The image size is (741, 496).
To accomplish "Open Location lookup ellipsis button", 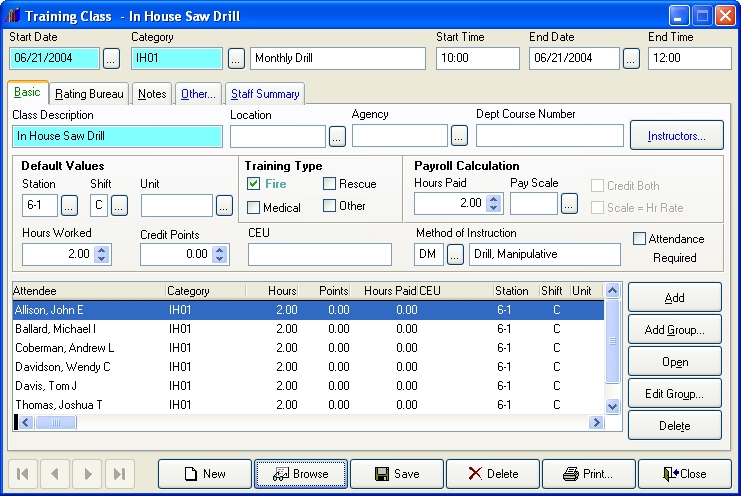I will click(336, 137).
